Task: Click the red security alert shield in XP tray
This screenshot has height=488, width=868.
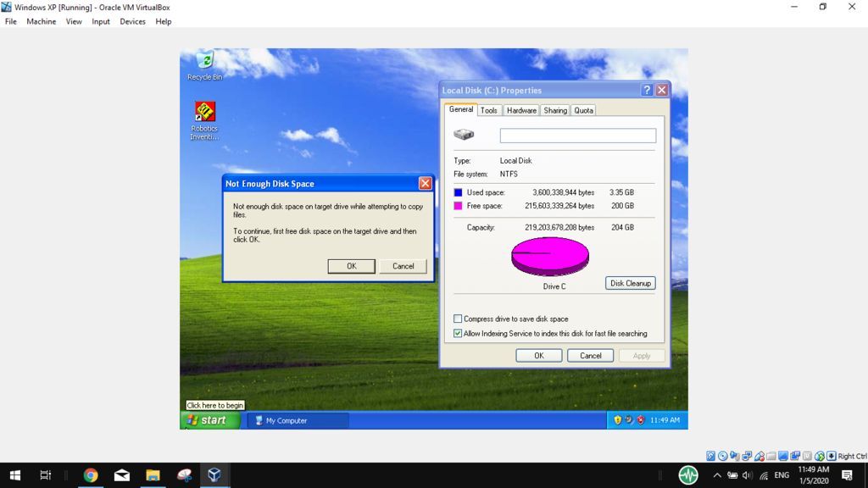Action: tap(641, 420)
